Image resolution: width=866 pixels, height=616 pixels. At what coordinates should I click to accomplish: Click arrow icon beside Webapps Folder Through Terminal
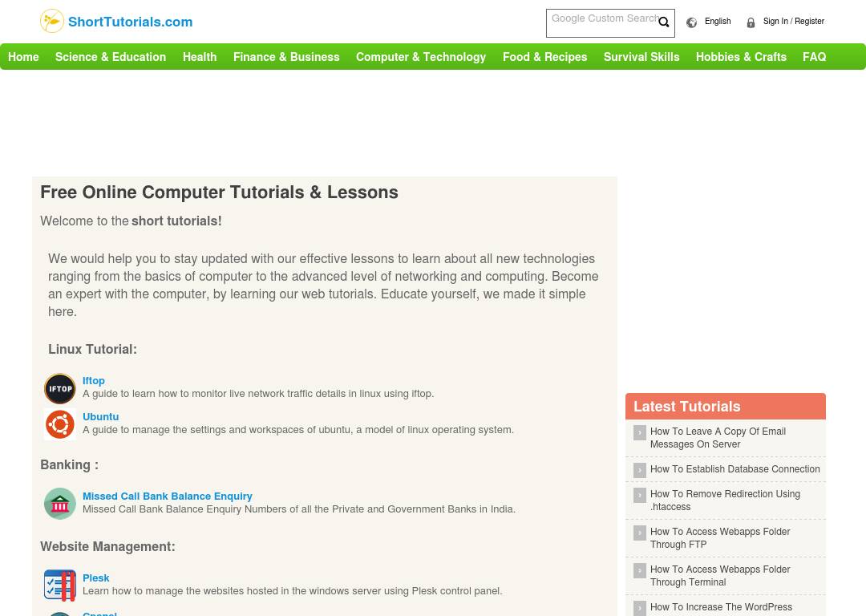(x=640, y=570)
